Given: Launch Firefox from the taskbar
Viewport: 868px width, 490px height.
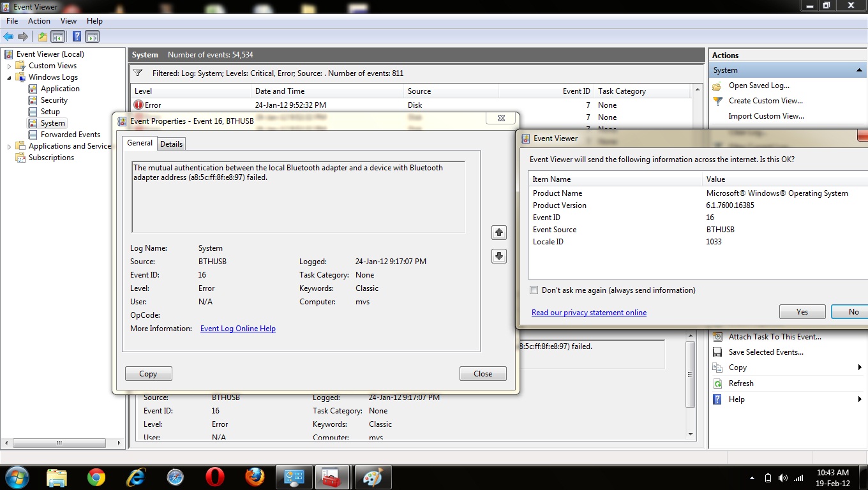Looking at the screenshot, I should 255,477.
